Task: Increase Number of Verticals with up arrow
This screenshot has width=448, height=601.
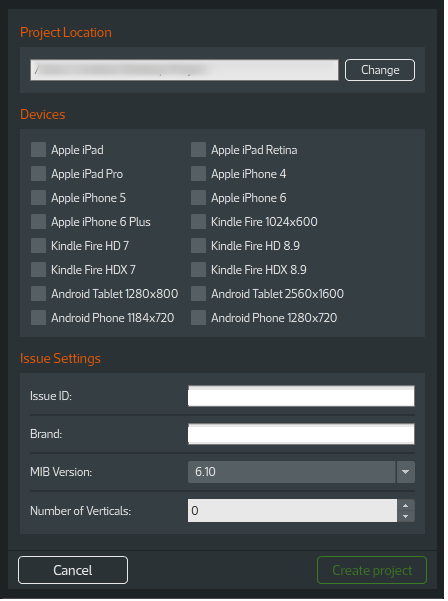Action: pos(406,506)
